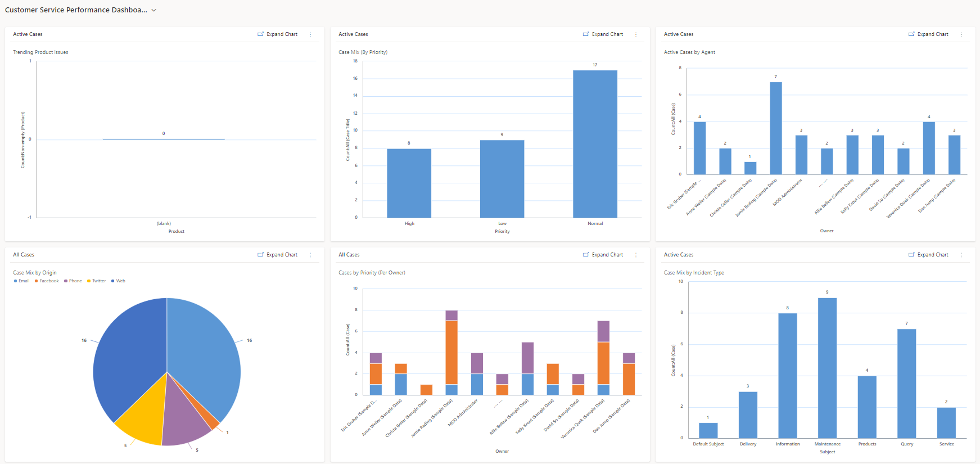Open more options for Active Cases by Agent

961,34
